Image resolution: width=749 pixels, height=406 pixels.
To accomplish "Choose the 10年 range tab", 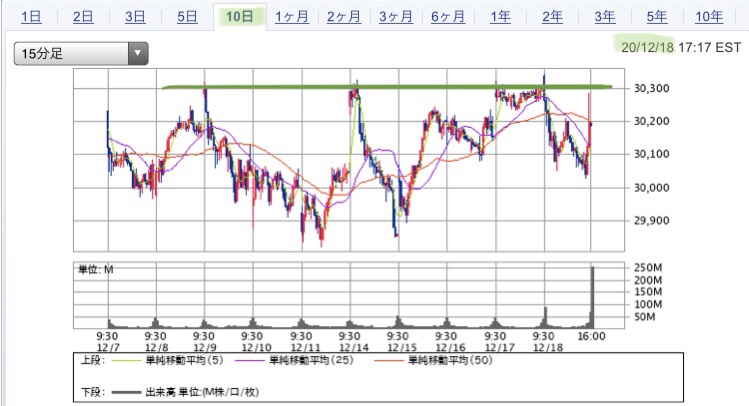I will 709,17.
